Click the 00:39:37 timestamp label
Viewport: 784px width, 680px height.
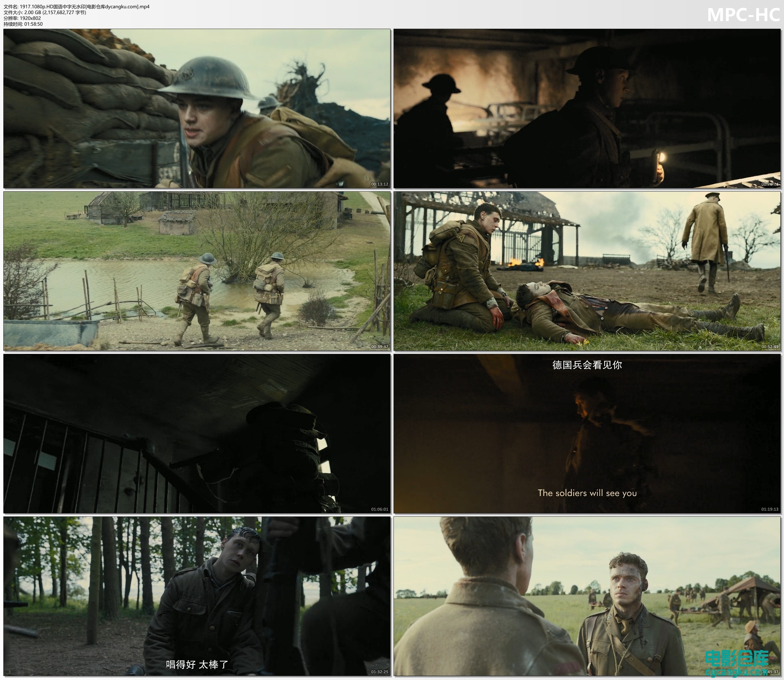coord(379,347)
